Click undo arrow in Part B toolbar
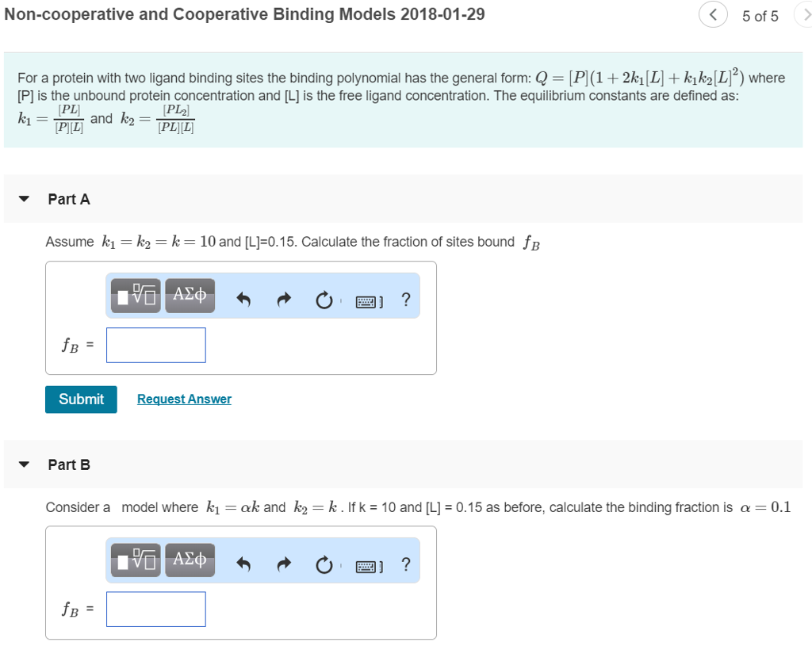This screenshot has height=646, width=812. tap(244, 564)
